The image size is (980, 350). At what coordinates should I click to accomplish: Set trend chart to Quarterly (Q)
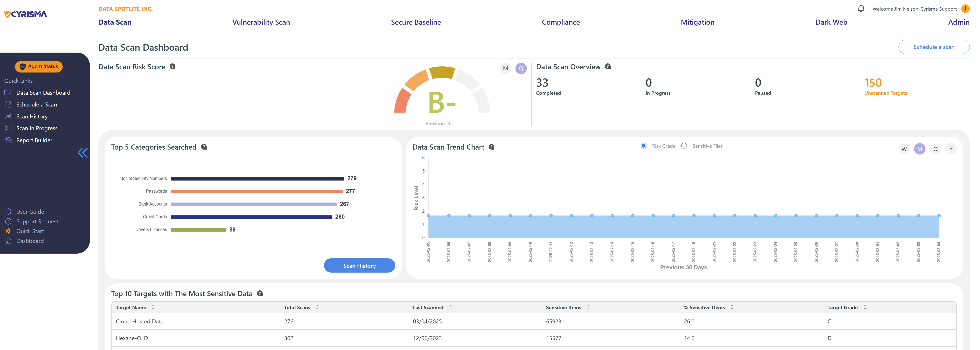(x=935, y=149)
